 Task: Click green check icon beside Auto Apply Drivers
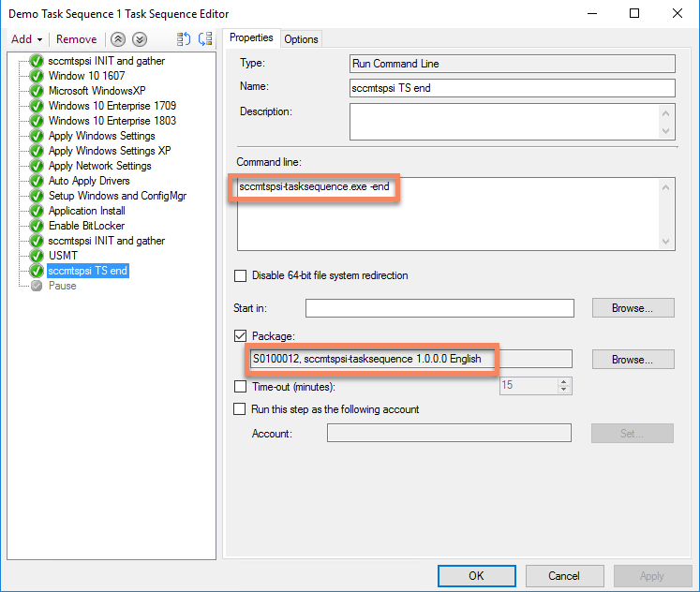coord(37,181)
